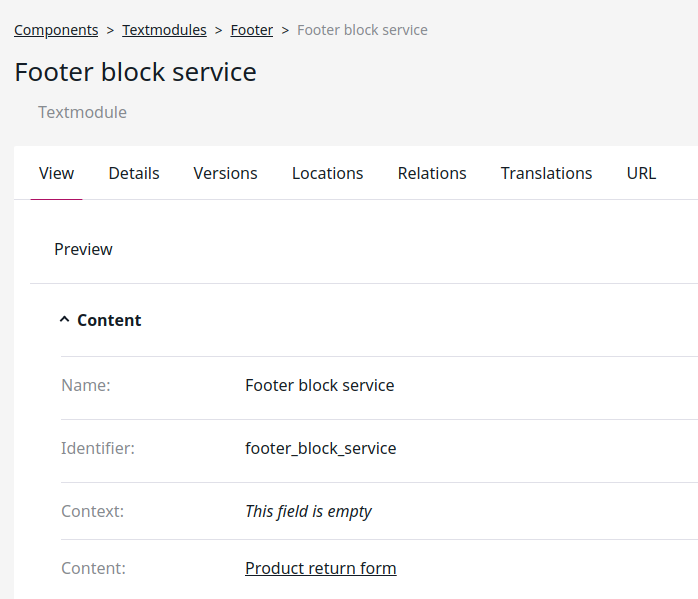Open the Versions tab

coord(225,173)
